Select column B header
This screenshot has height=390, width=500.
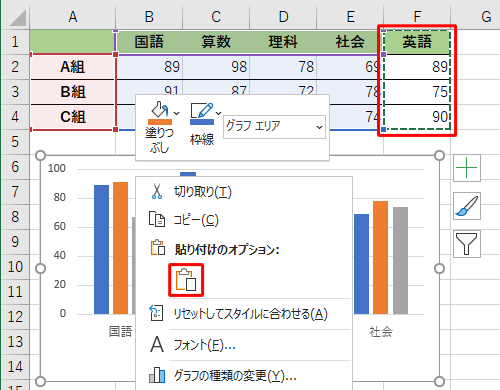pyautogui.click(x=149, y=17)
